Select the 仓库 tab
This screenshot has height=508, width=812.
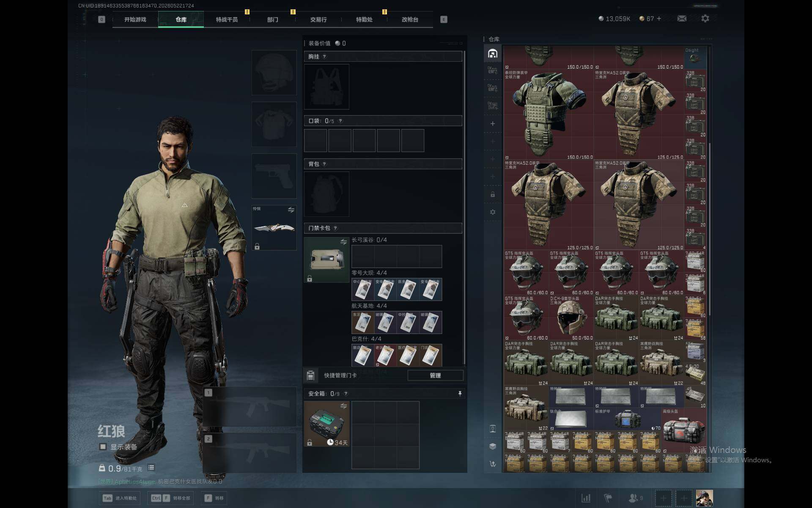[181, 19]
